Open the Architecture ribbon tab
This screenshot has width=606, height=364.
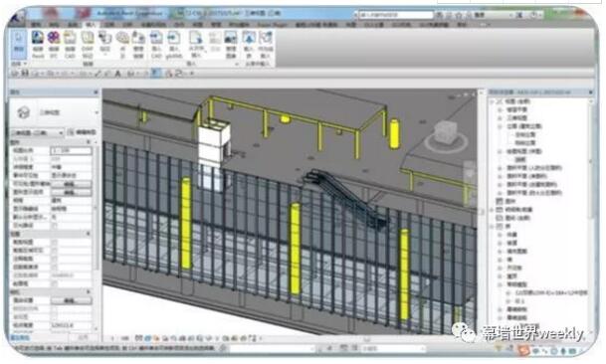coord(36,24)
